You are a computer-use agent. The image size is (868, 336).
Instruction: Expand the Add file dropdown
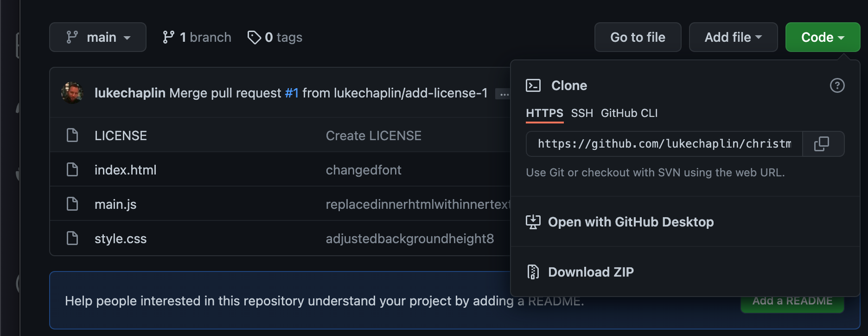[x=733, y=37]
